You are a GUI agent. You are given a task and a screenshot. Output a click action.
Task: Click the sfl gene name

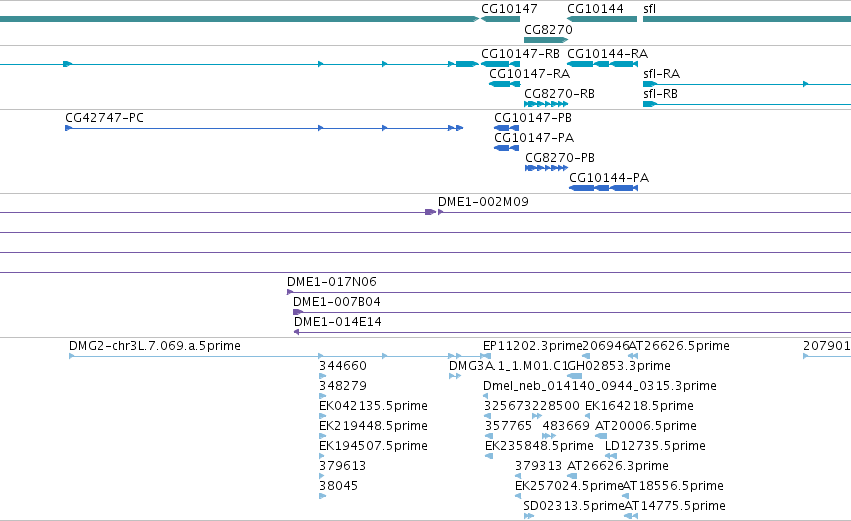tap(650, 9)
